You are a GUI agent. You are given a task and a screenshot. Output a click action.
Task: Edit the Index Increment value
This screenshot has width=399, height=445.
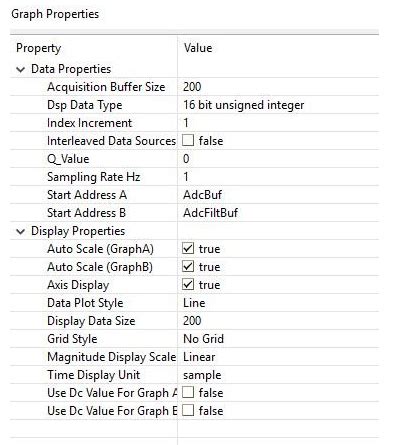click(278, 123)
